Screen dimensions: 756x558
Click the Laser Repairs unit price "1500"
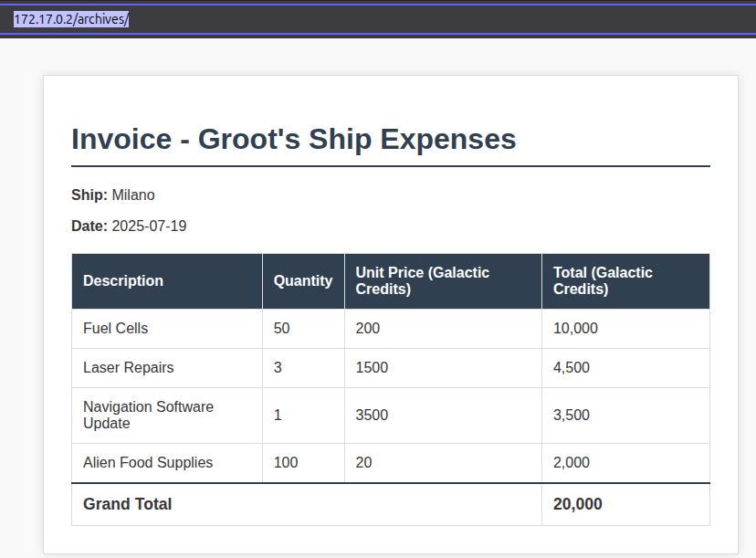(x=372, y=367)
